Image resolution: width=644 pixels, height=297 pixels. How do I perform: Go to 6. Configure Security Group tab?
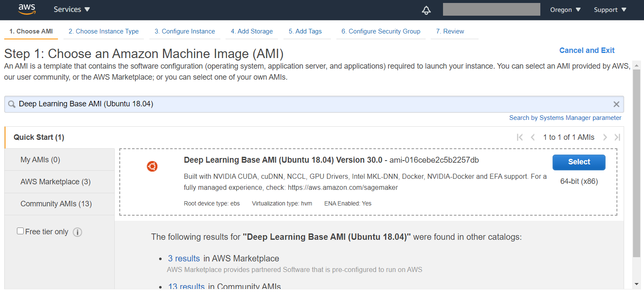click(x=381, y=31)
